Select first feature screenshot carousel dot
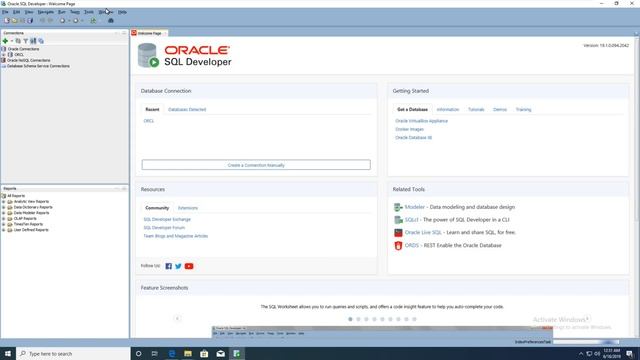Screen dimensions: 640x360 pos(350,319)
